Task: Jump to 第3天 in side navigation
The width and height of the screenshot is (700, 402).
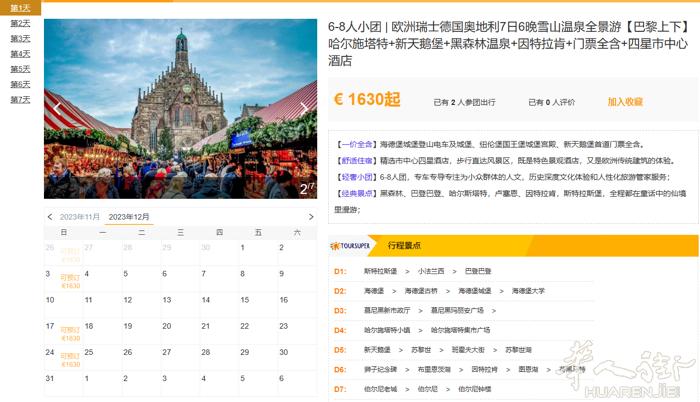Action: point(20,38)
